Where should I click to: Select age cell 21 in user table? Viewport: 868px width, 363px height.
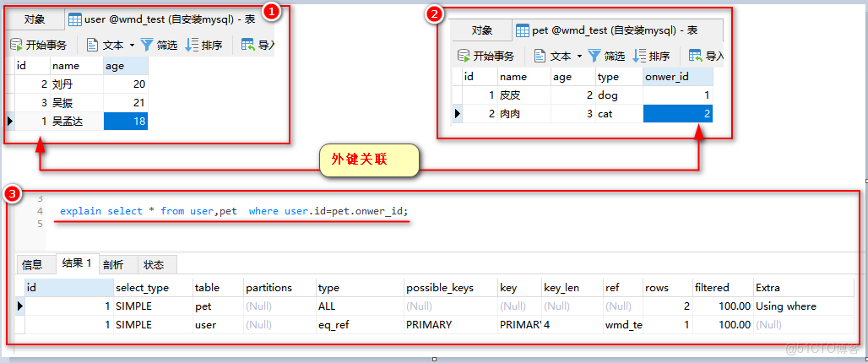pos(126,102)
